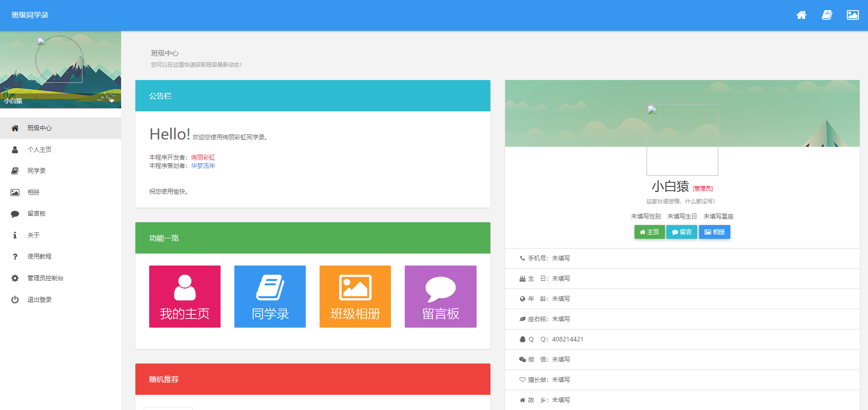Click cake icon in 生日 row
This screenshot has height=410, width=868.
522,278
